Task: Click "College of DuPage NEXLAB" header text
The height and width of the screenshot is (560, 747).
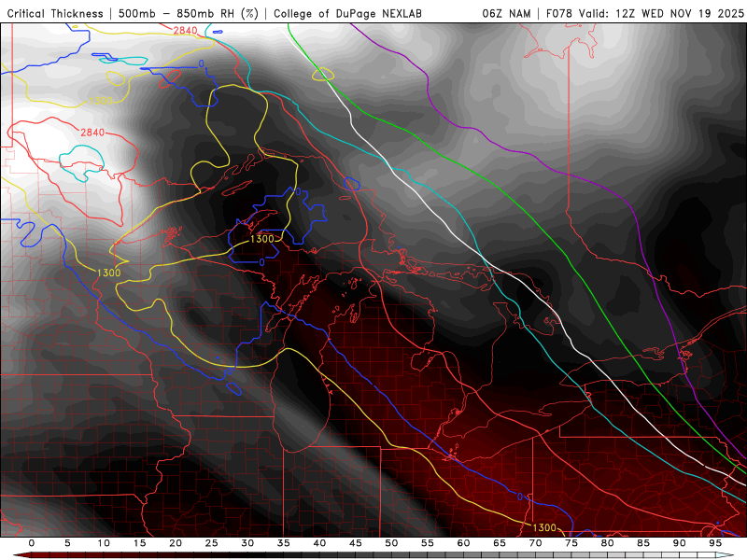Action: [347, 14]
